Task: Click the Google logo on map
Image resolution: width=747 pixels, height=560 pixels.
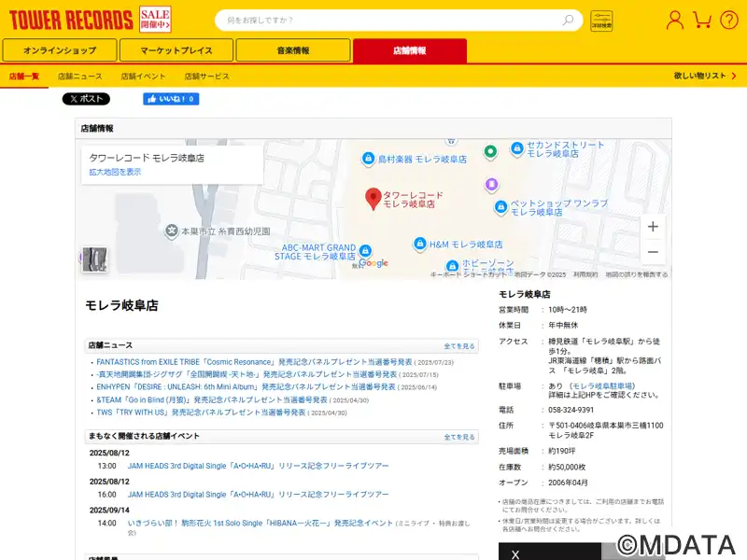Action: [x=373, y=263]
